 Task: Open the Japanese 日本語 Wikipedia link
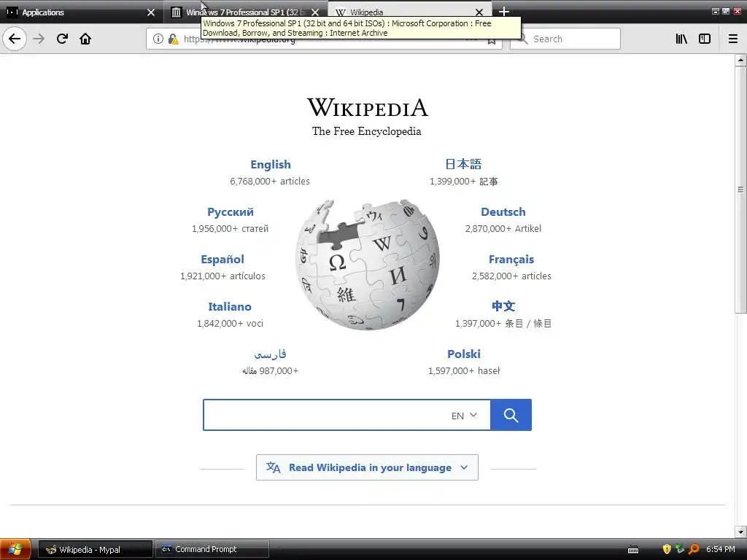[463, 164]
